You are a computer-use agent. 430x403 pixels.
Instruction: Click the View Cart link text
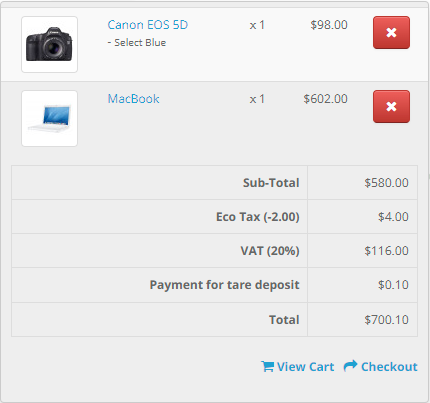pyautogui.click(x=305, y=367)
